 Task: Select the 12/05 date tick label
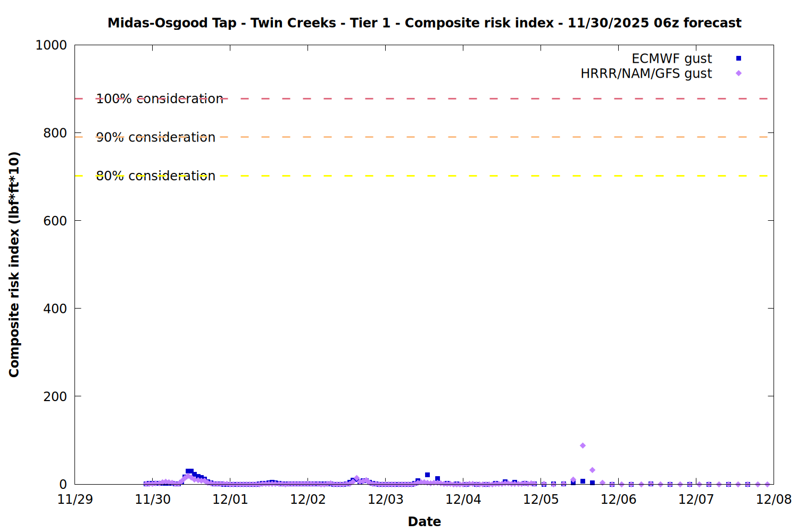541,500
